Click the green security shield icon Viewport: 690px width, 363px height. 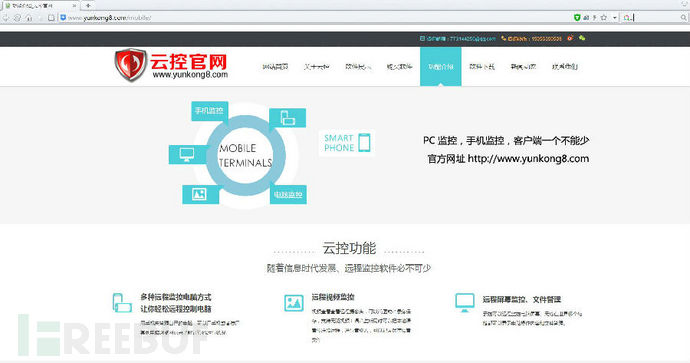(x=577, y=18)
